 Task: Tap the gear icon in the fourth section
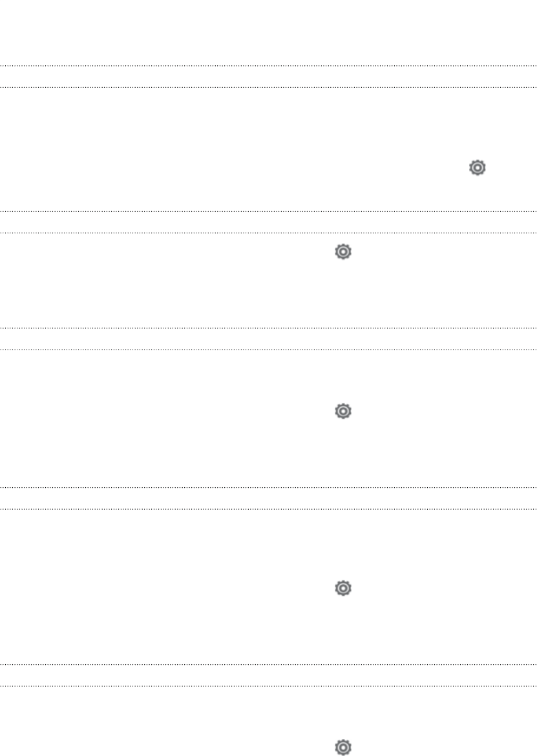pyautogui.click(x=342, y=588)
